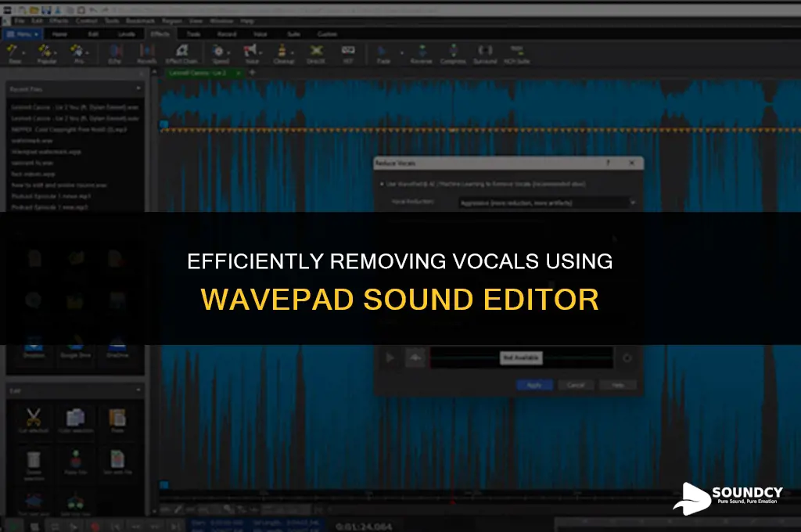Open the Bookmark menu
801x532 pixels.
tap(140, 21)
